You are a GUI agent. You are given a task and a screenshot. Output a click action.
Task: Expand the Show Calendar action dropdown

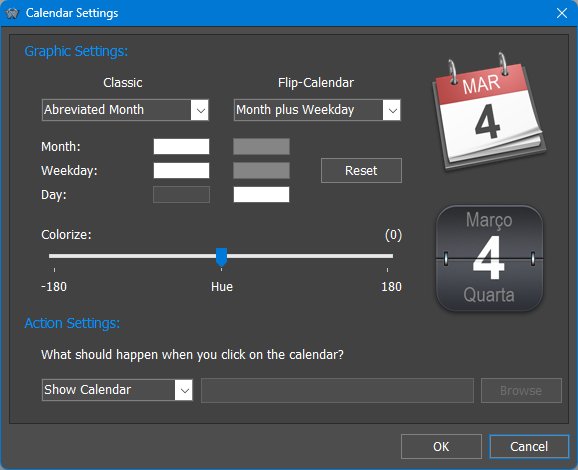184,390
